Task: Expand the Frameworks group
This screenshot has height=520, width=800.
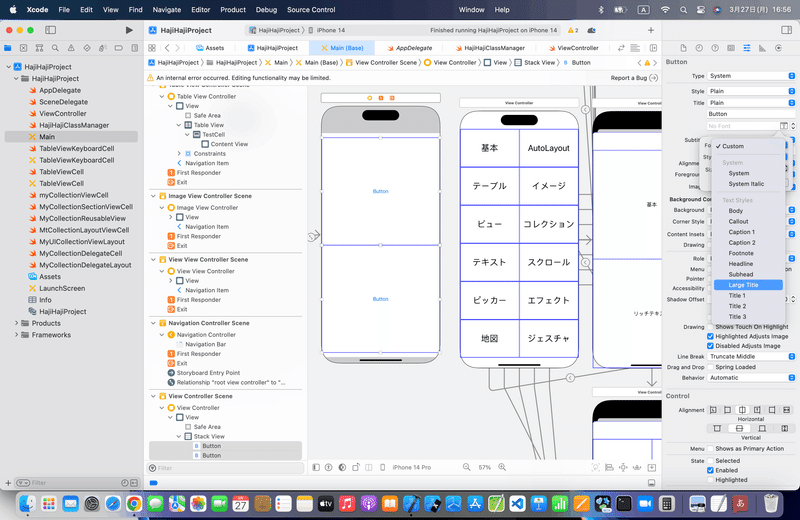Action: [x=16, y=335]
